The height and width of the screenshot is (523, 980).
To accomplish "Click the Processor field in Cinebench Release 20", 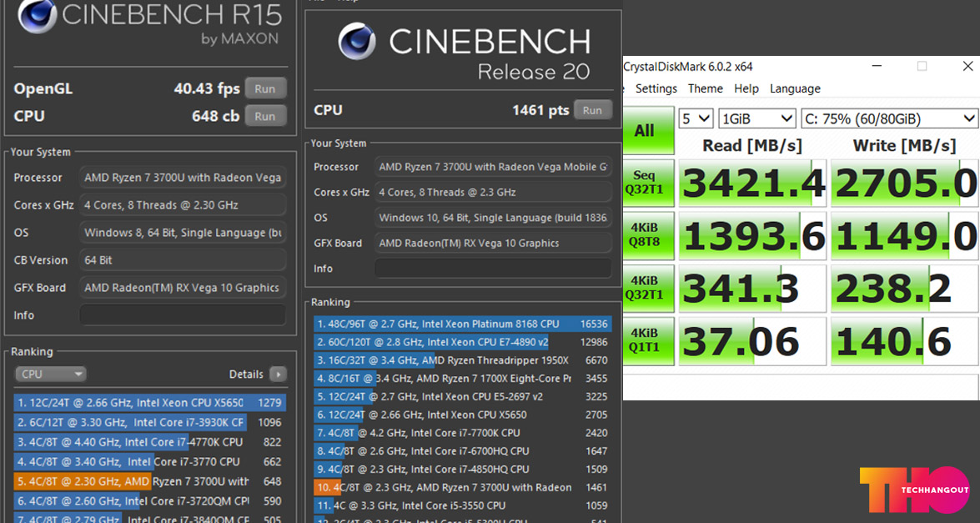I will (x=493, y=167).
